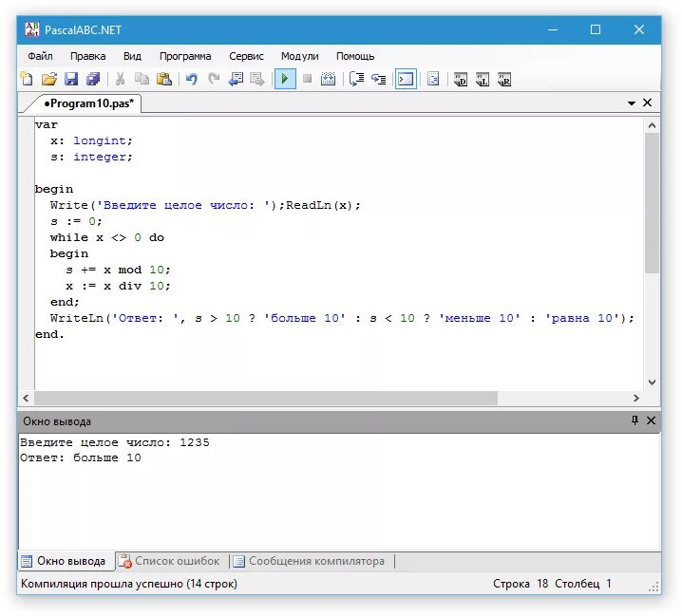Click the D form designer icon
682x616 pixels.
point(460,80)
